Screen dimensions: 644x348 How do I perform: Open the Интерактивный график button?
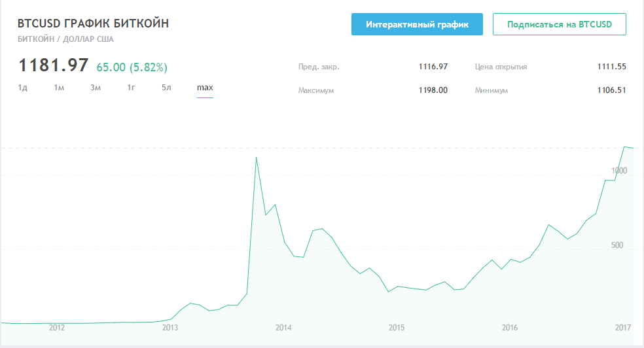coord(417,24)
